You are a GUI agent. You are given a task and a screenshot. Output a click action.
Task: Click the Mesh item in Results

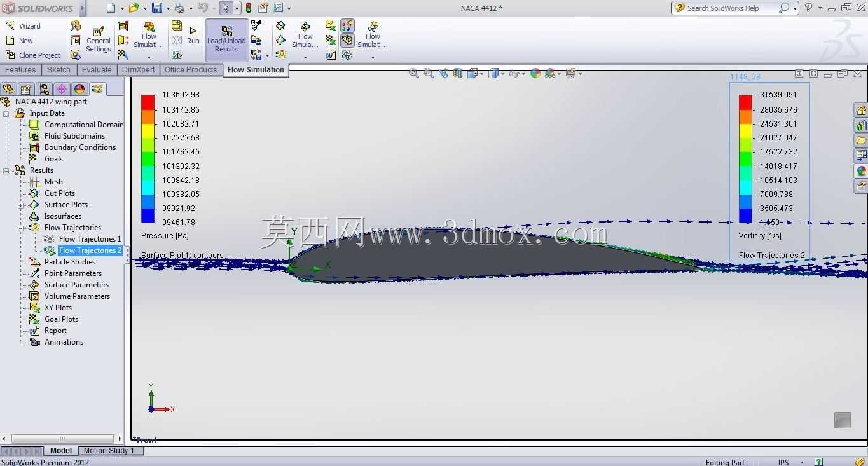(53, 182)
